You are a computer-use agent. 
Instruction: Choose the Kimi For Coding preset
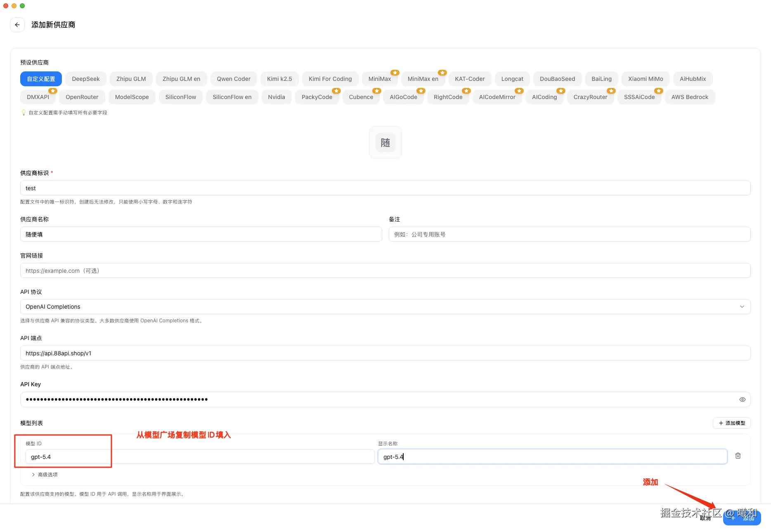coord(330,79)
